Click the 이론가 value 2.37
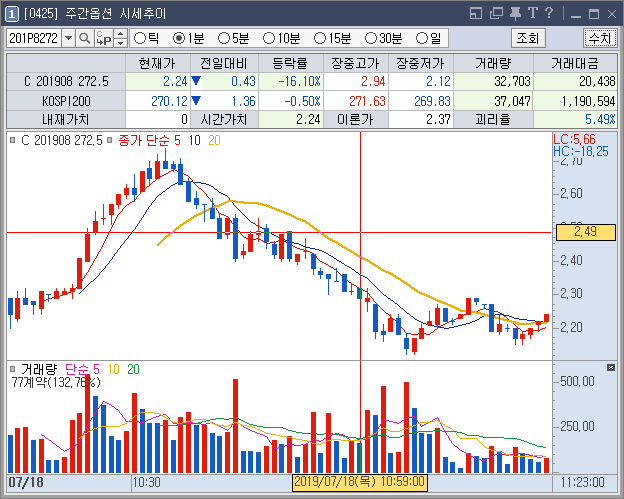 [x=420, y=119]
